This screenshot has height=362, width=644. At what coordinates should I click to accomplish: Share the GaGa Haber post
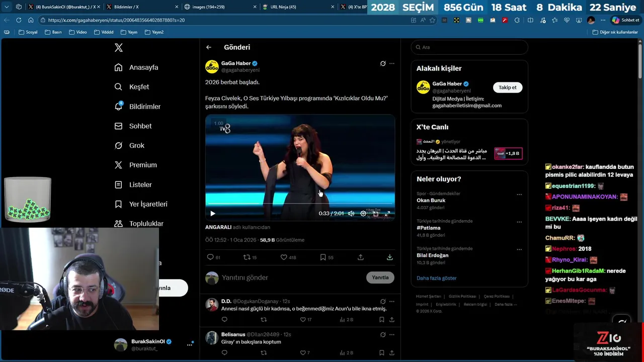[361, 257]
